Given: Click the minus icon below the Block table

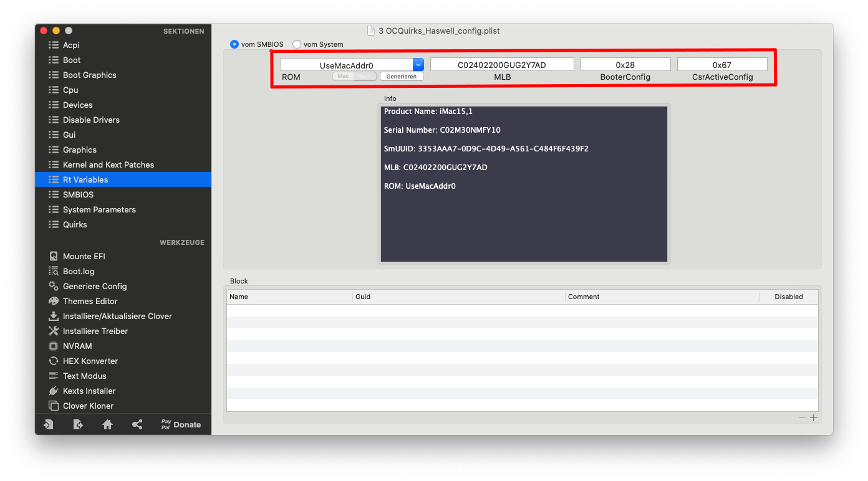Looking at the screenshot, I should 802,418.
